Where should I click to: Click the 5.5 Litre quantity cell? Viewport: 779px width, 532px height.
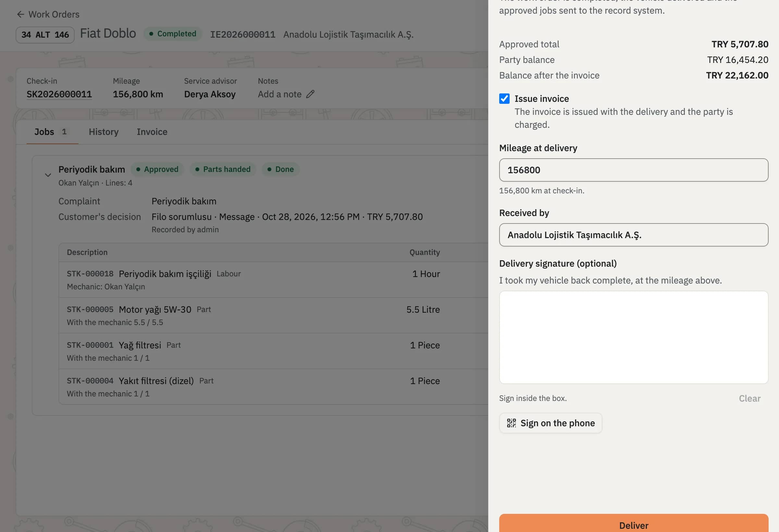point(423,309)
